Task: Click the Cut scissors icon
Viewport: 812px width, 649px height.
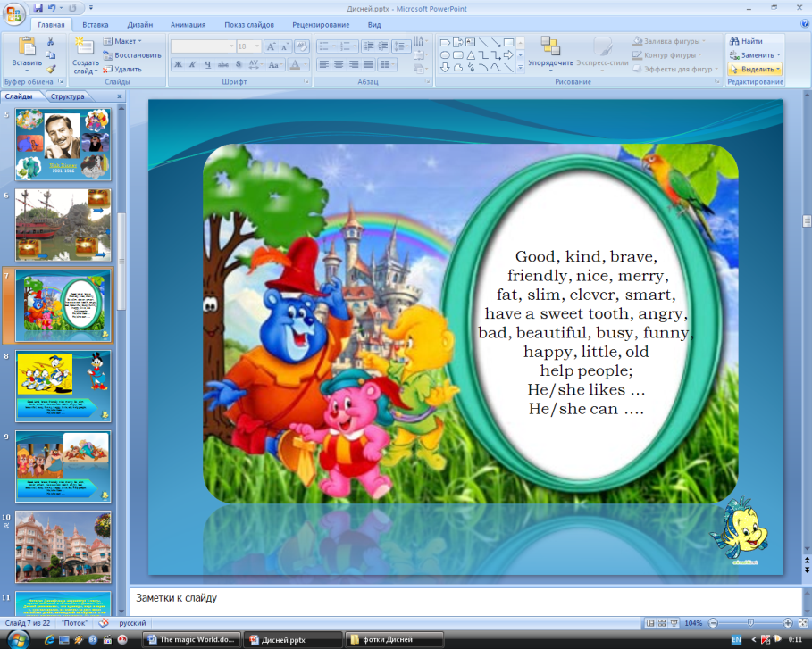Action: [50, 41]
